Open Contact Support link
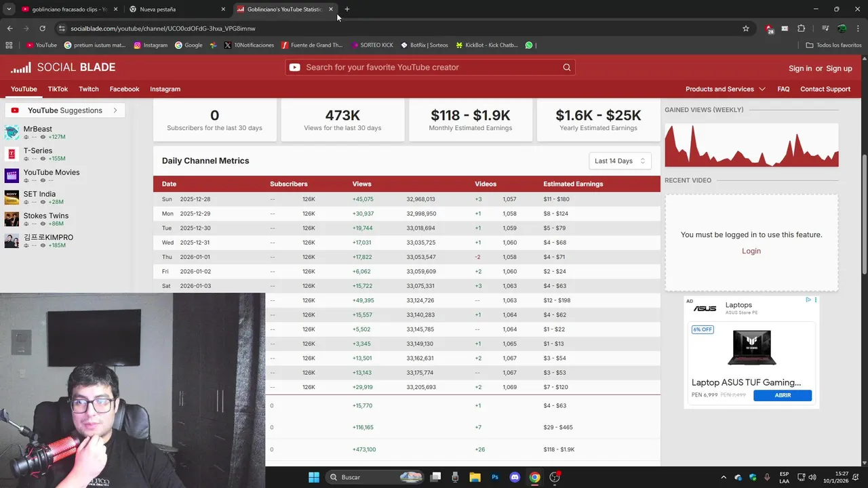This screenshot has width=868, height=488. click(825, 89)
